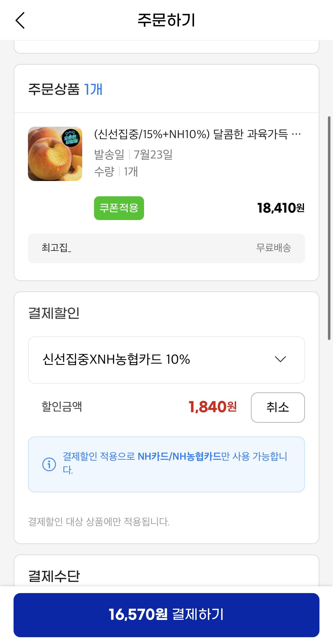Click the dropdown chevron in the 결제할인 section
The height and width of the screenshot is (644, 333).
coord(280,359)
